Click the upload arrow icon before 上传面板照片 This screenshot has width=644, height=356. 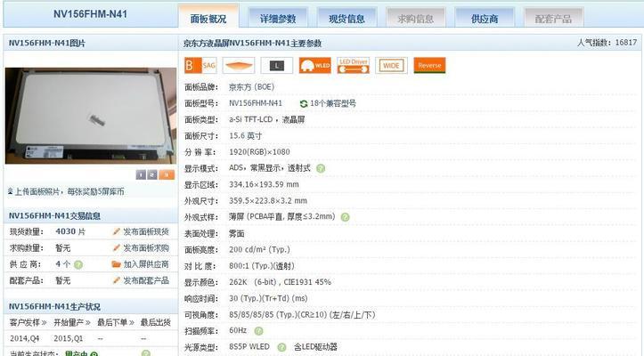pyautogui.click(x=11, y=191)
